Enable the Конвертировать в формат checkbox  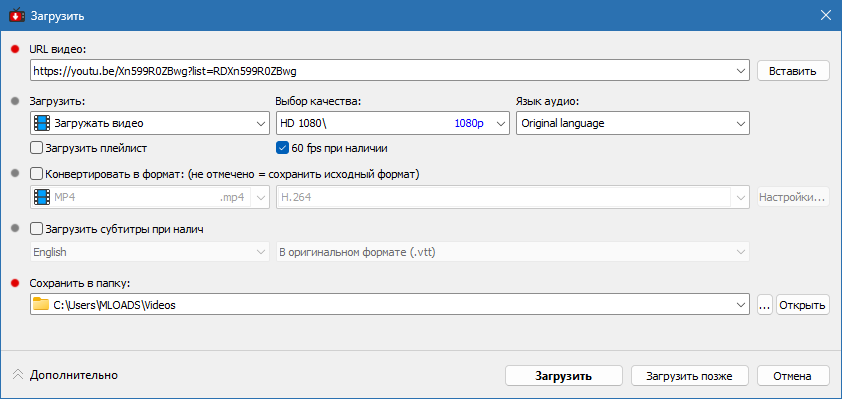click(37, 174)
